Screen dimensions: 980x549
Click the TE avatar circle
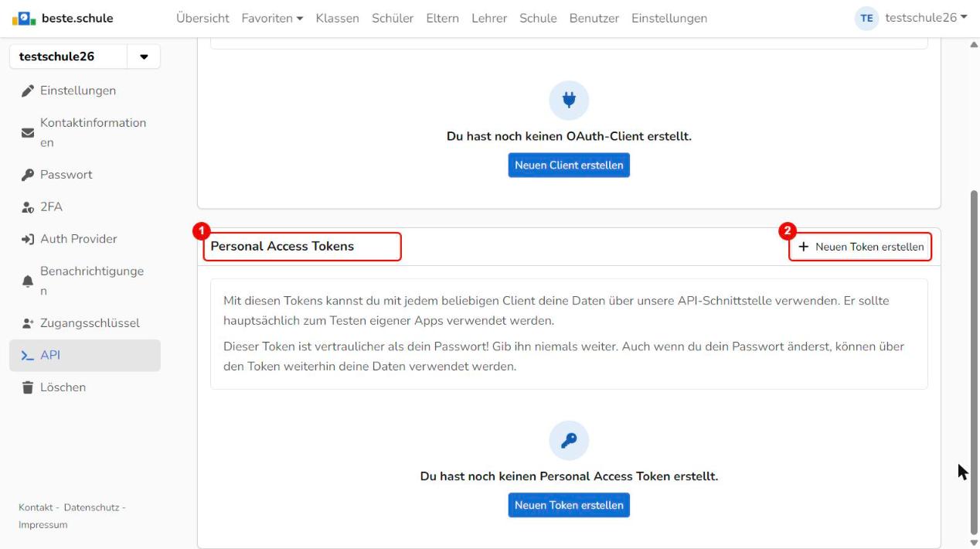866,19
